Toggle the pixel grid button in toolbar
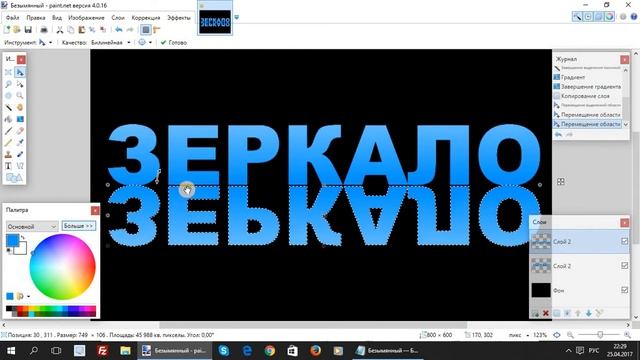Viewport: 640px width, 360px height. tap(146, 30)
